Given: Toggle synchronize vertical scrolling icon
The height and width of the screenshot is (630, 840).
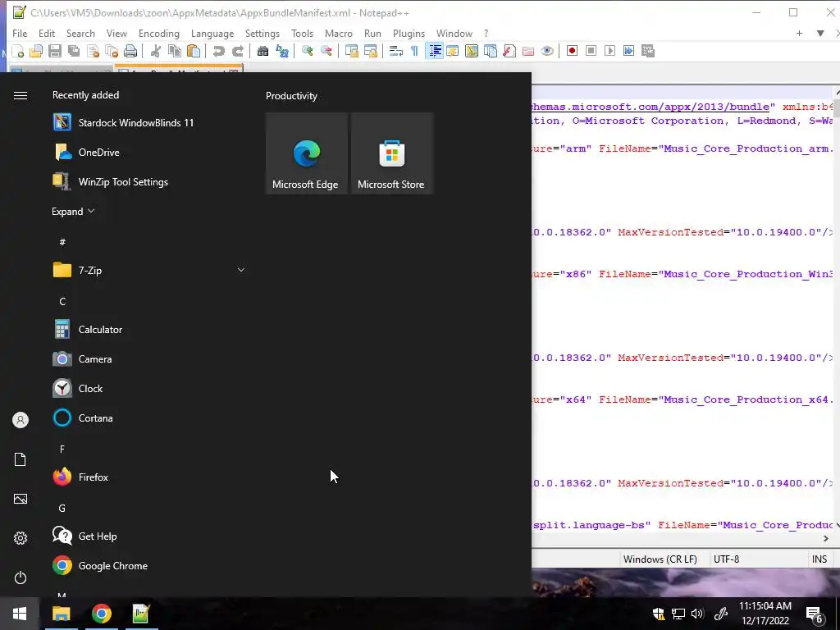Looking at the screenshot, I should click(x=351, y=51).
